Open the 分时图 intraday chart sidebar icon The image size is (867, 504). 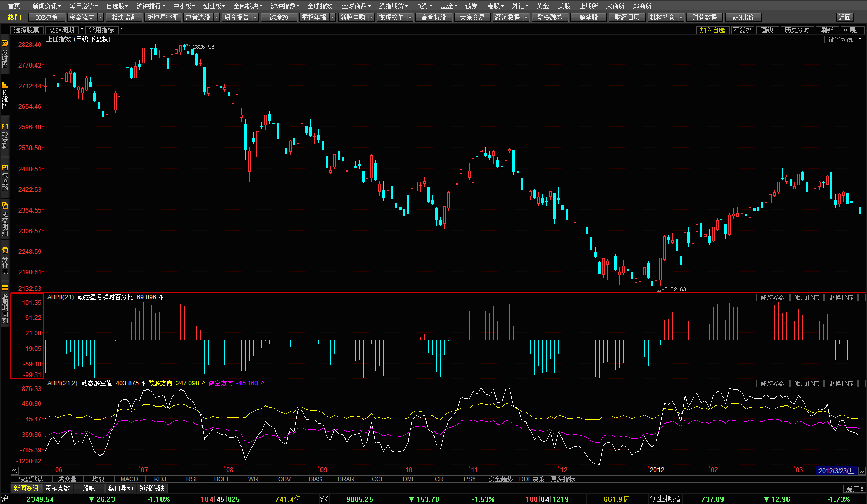pyautogui.click(x=5, y=53)
